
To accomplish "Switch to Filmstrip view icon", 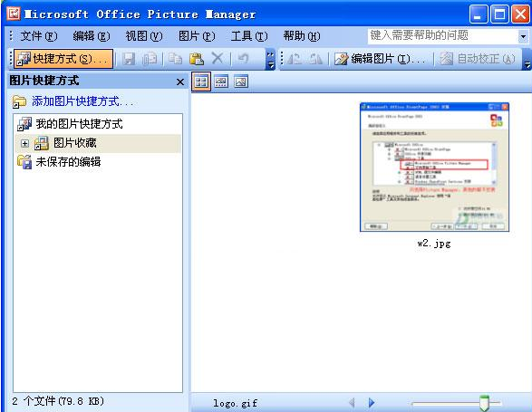I will click(x=221, y=81).
